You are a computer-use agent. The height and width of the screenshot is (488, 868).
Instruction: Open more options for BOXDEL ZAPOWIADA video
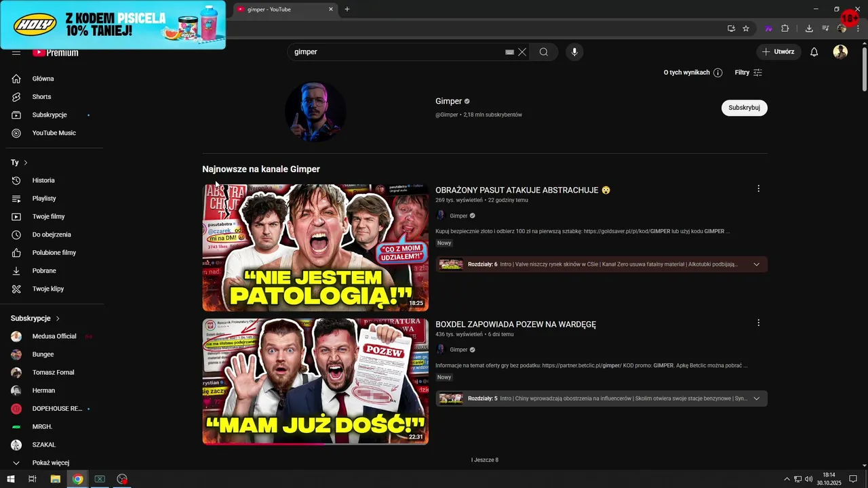tap(758, 323)
